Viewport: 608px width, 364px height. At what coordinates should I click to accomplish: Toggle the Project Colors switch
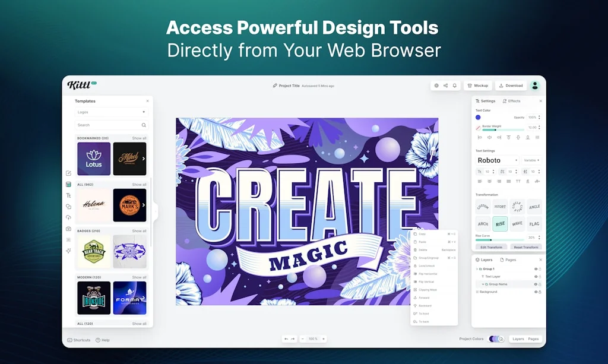[494, 339]
